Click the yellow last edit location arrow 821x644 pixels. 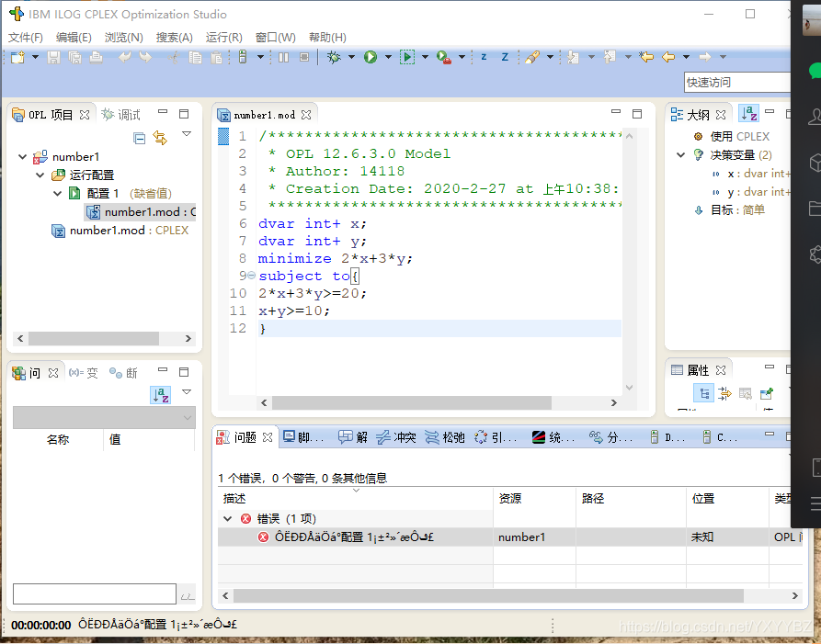646,57
